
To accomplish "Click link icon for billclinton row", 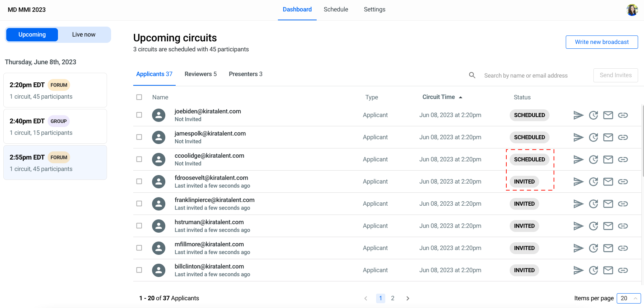I will click(x=623, y=270).
